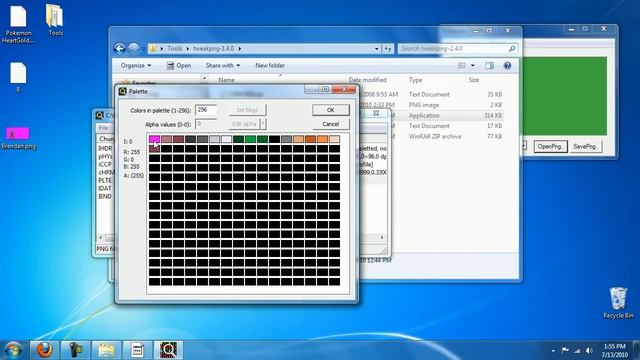This screenshot has height=360, width=640.
Task: Click the network tray icon
Action: pyautogui.click(x=577, y=350)
